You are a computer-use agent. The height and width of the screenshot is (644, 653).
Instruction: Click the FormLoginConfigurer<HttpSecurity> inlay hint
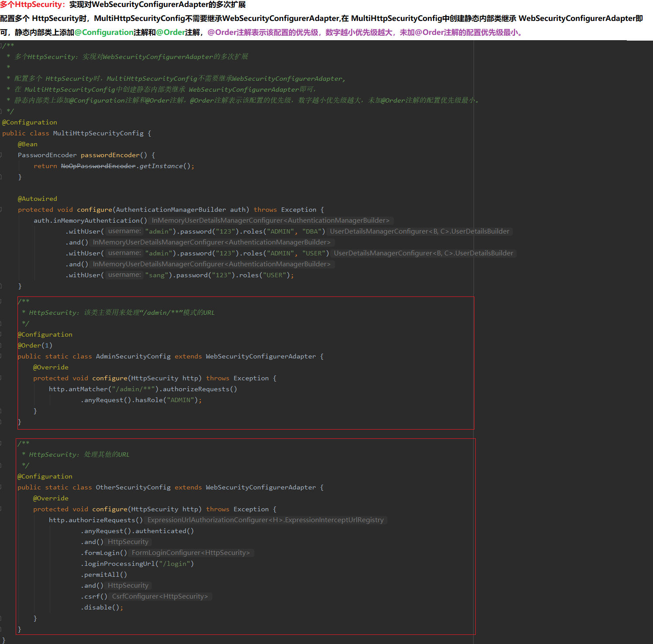[191, 553]
